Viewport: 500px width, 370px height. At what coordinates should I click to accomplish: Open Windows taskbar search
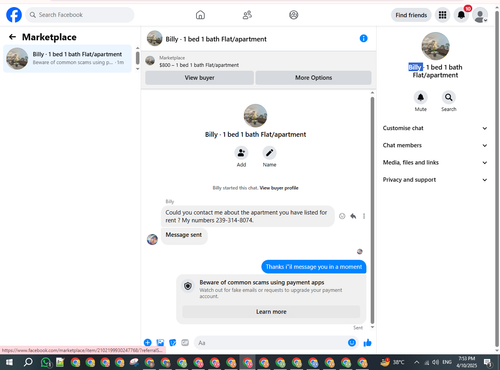28,362
